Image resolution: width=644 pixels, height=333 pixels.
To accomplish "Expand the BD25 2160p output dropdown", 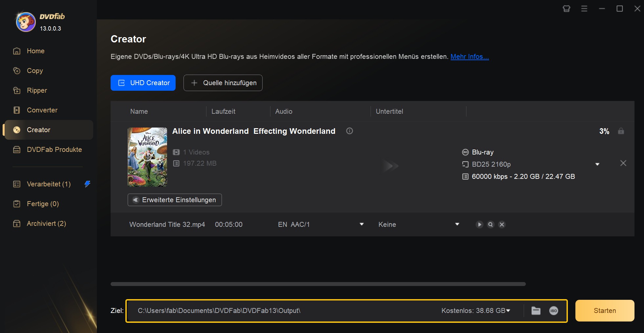I will click(598, 164).
